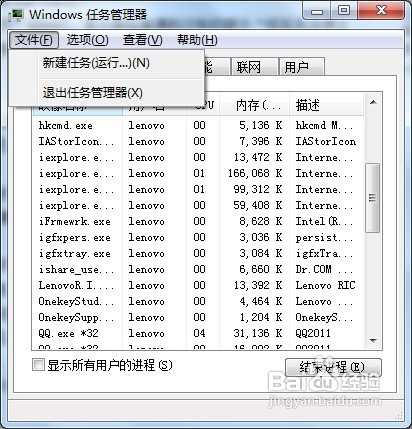
Task: Click the 1,204 K memory value
Action: pyautogui.click(x=261, y=317)
